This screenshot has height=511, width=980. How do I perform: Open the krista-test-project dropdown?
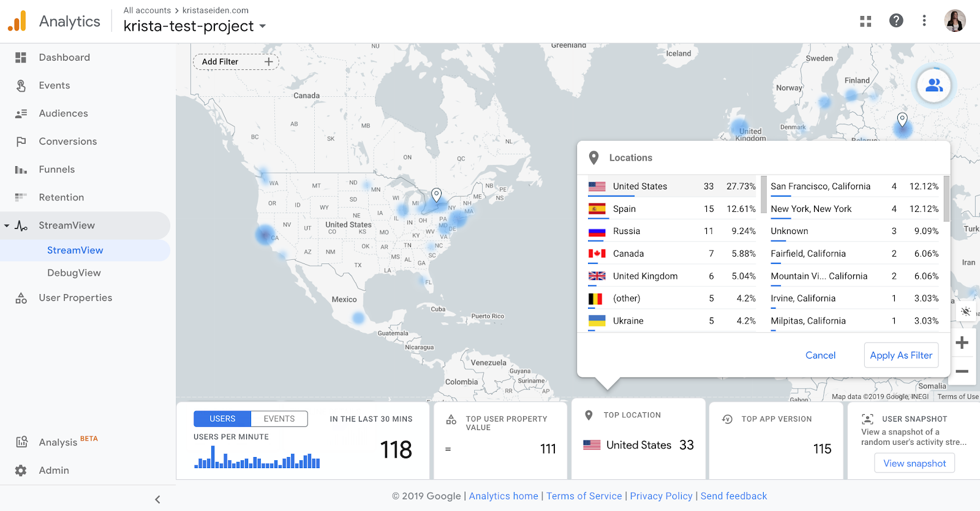pyautogui.click(x=263, y=26)
